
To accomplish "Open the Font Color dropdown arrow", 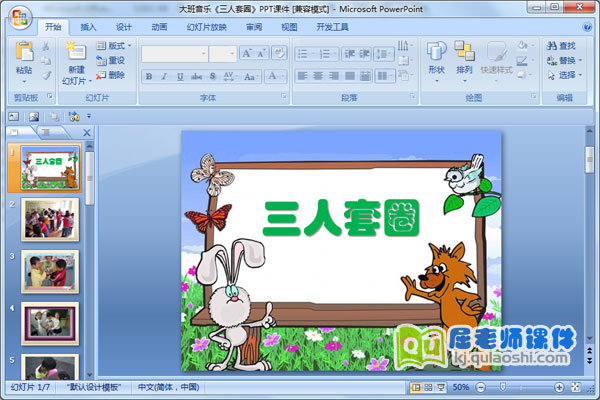I will coord(283,77).
